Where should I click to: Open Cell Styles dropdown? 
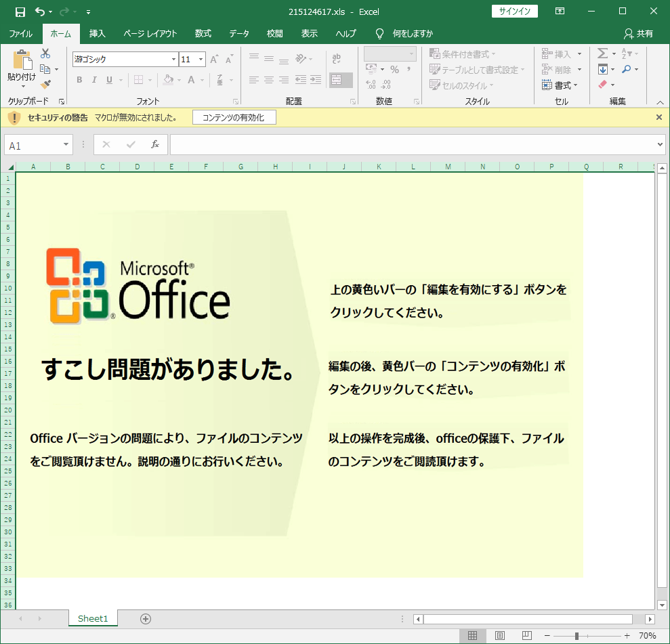461,85
